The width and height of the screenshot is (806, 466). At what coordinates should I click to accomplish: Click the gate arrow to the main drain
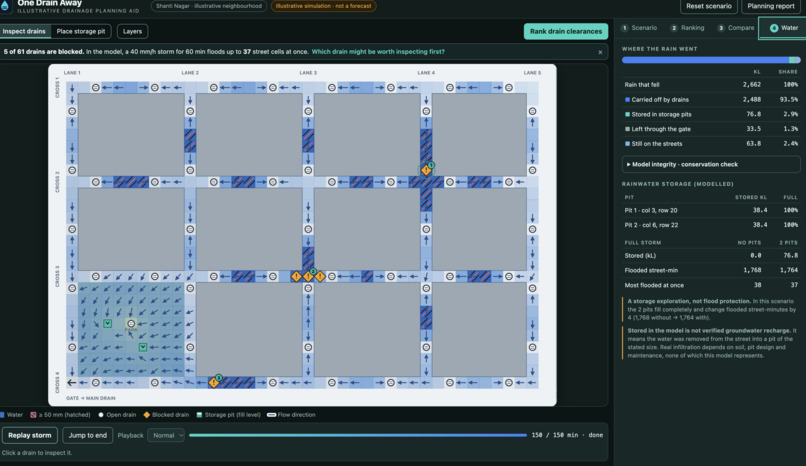72,382
